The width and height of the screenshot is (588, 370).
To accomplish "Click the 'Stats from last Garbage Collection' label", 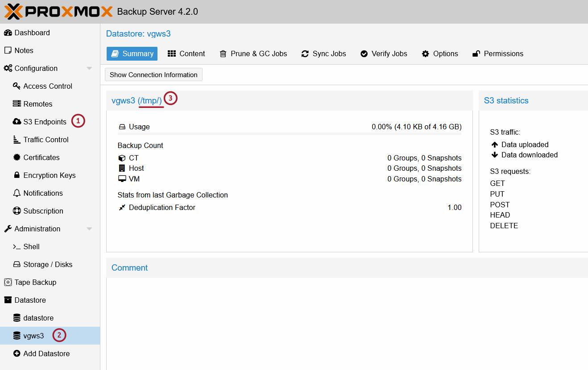I will [173, 195].
